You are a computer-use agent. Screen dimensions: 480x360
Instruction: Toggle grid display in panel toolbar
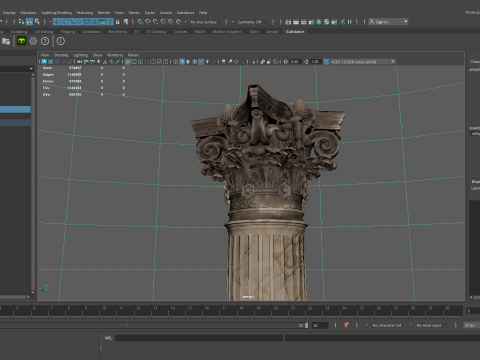pyautogui.click(x=127, y=62)
